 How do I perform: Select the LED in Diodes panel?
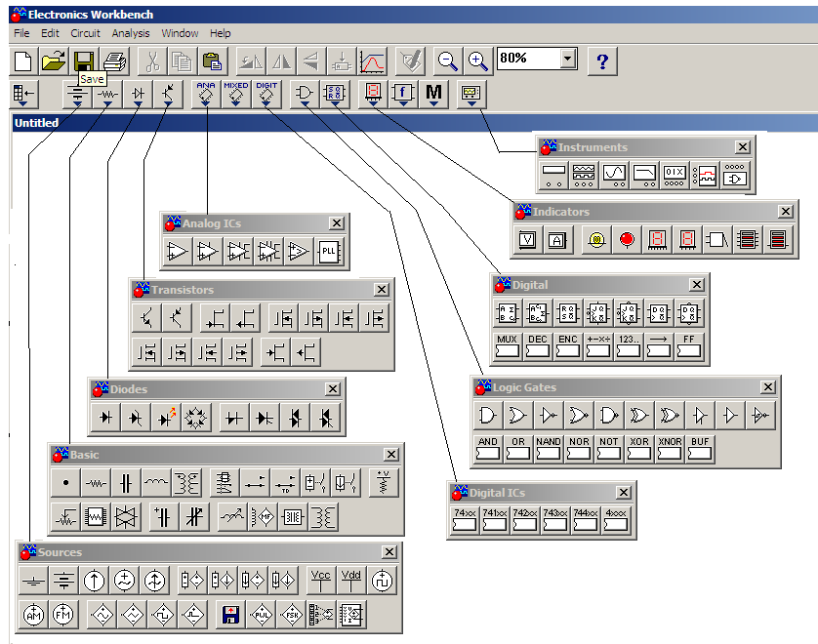coord(166,418)
